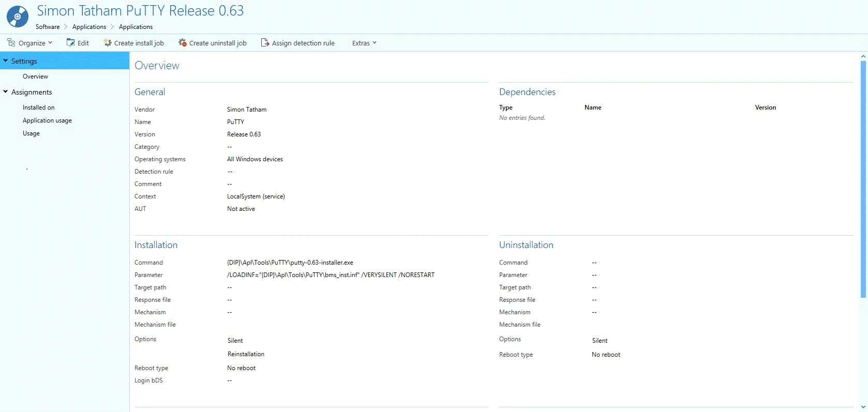
Task: Click the General section heading
Action: tap(150, 92)
